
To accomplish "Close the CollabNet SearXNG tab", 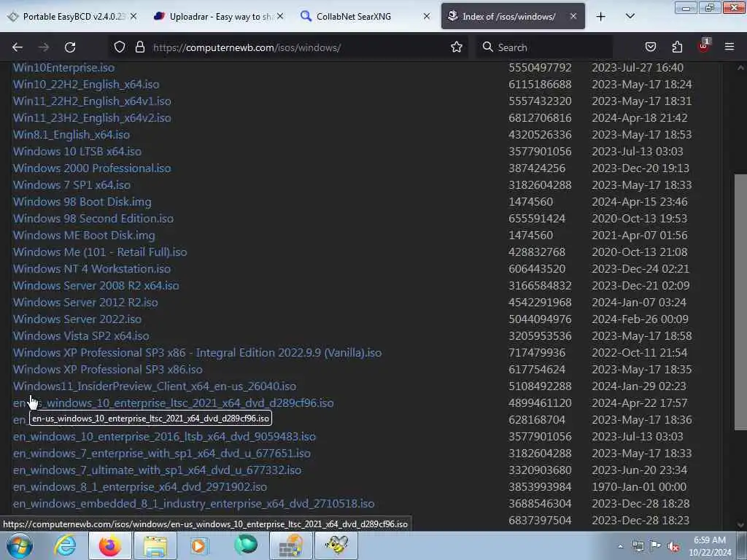I will 427,17.
